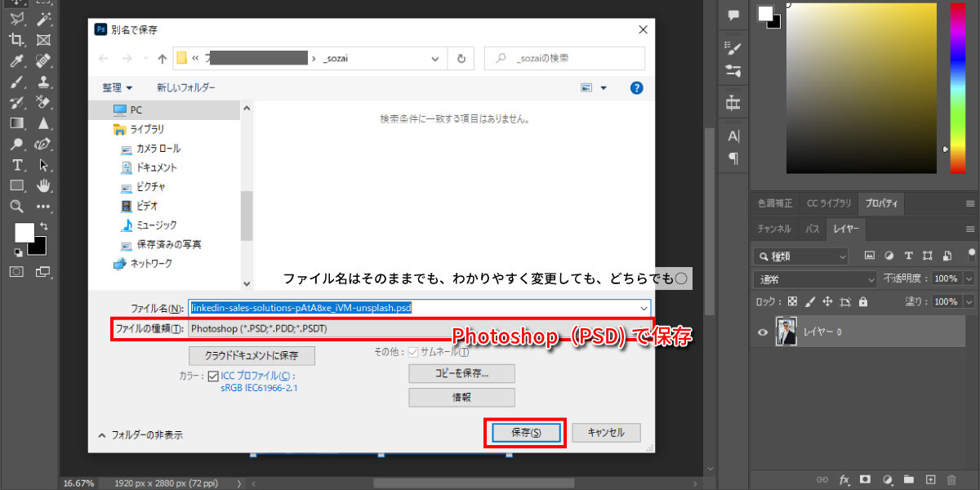Viewport: 980px width, 490px height.
Task: Switch to the チャンネル tab
Action: tap(773, 229)
